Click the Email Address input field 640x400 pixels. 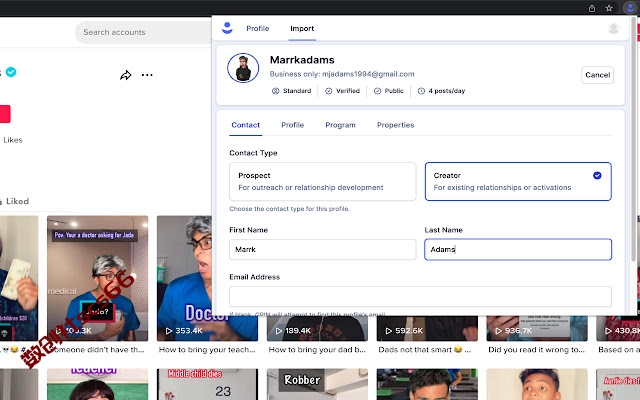coord(420,296)
